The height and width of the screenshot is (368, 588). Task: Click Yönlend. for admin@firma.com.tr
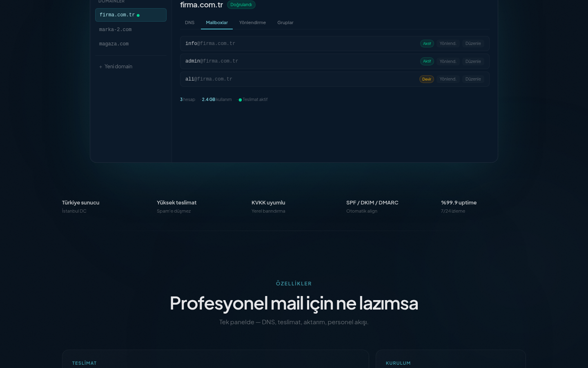pos(448,61)
